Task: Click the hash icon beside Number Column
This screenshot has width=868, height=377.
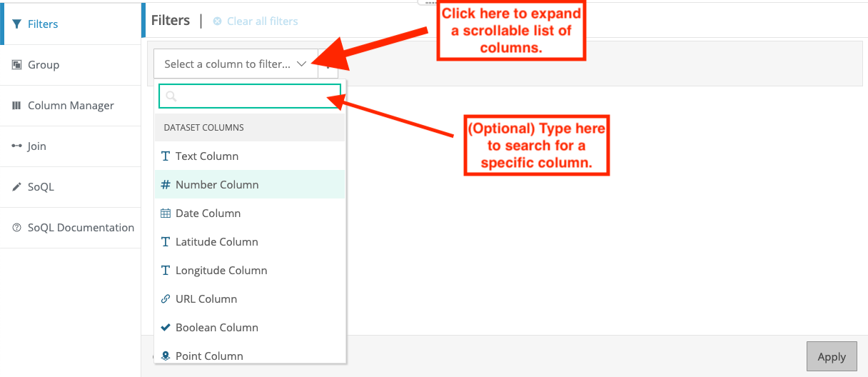Action: [x=166, y=185]
